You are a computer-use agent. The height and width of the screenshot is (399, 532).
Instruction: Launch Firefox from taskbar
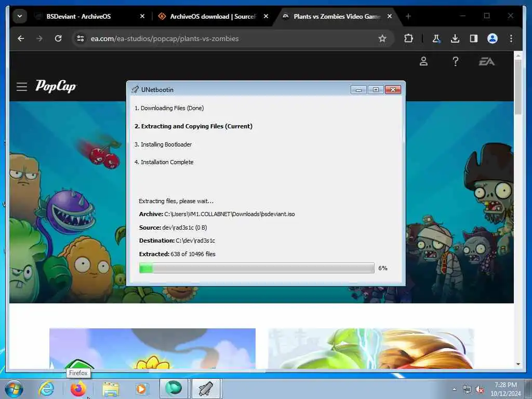[78, 389]
